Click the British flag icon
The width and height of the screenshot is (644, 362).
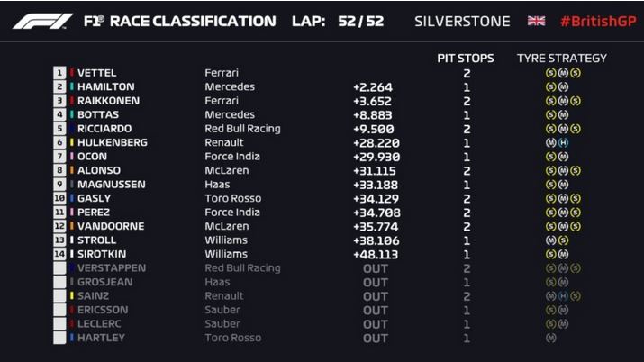(536, 21)
